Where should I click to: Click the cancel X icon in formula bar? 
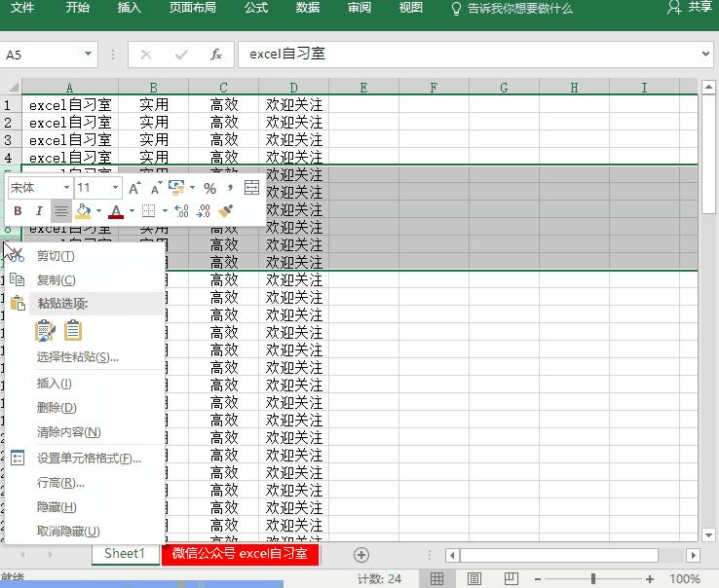pyautogui.click(x=146, y=55)
